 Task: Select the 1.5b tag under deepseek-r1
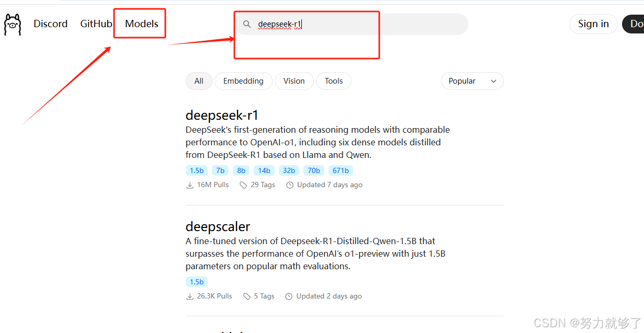(x=197, y=170)
